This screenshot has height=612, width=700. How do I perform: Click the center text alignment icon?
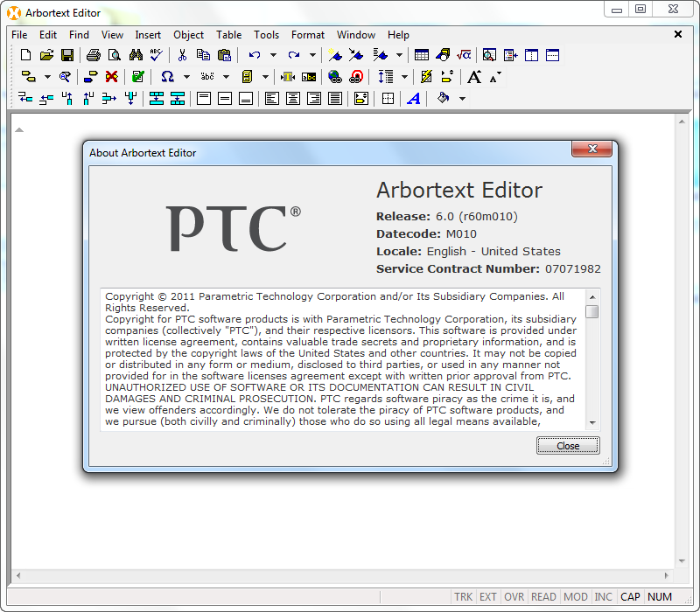[293, 98]
